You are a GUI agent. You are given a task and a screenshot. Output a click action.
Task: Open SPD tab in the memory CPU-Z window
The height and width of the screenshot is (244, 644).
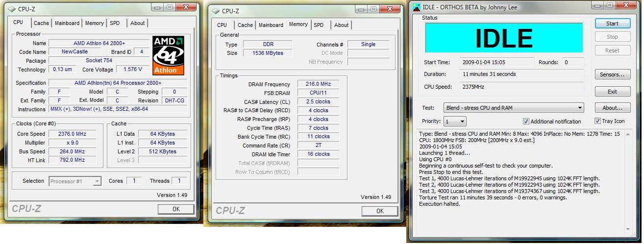pyautogui.click(x=319, y=25)
